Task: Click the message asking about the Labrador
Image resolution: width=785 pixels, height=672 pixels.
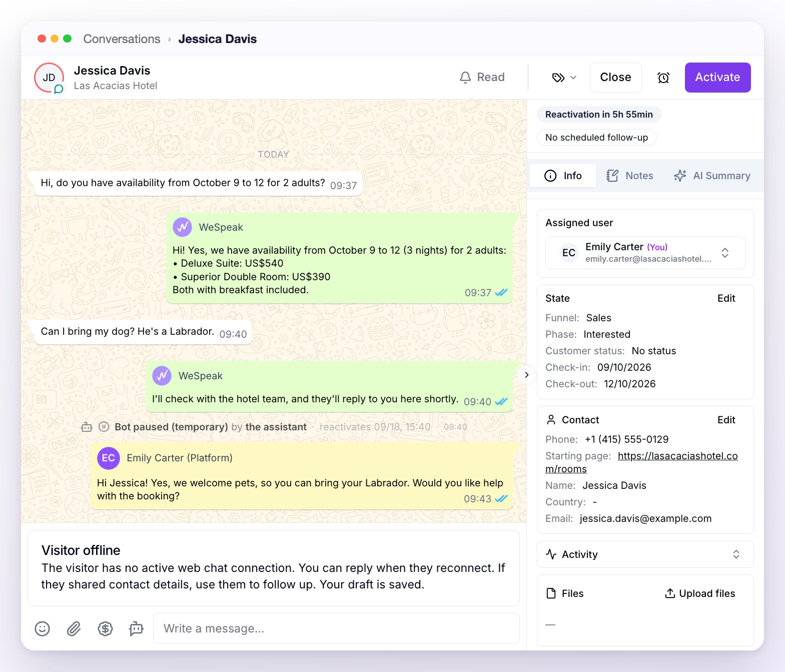Action: pos(143,332)
